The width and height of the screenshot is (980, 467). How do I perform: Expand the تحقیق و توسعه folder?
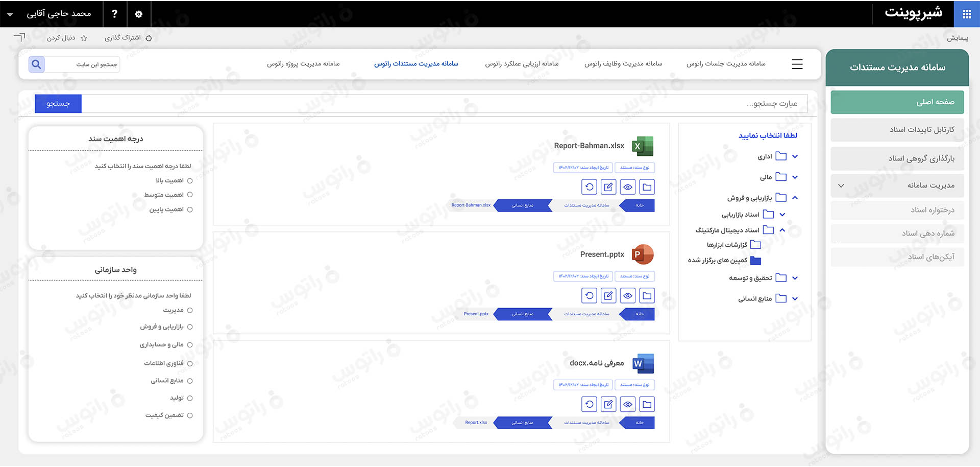[x=795, y=278]
